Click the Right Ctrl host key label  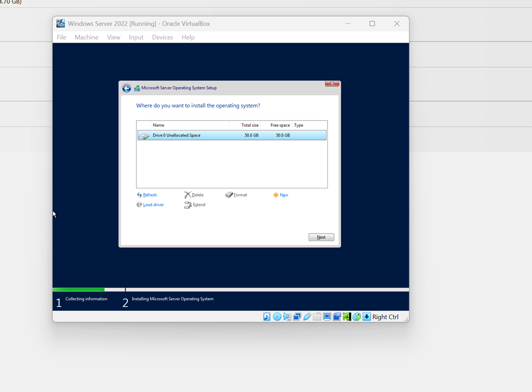click(x=385, y=317)
